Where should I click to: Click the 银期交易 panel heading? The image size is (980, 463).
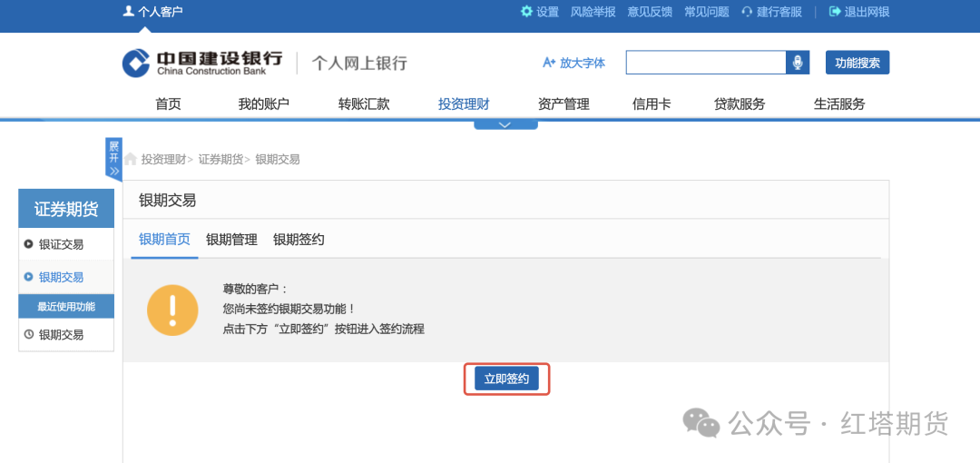pyautogui.click(x=168, y=201)
